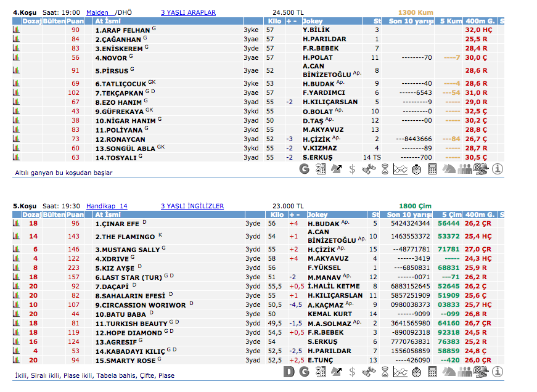
Task: Click the calculator icon below race 5
Action: [432, 371]
